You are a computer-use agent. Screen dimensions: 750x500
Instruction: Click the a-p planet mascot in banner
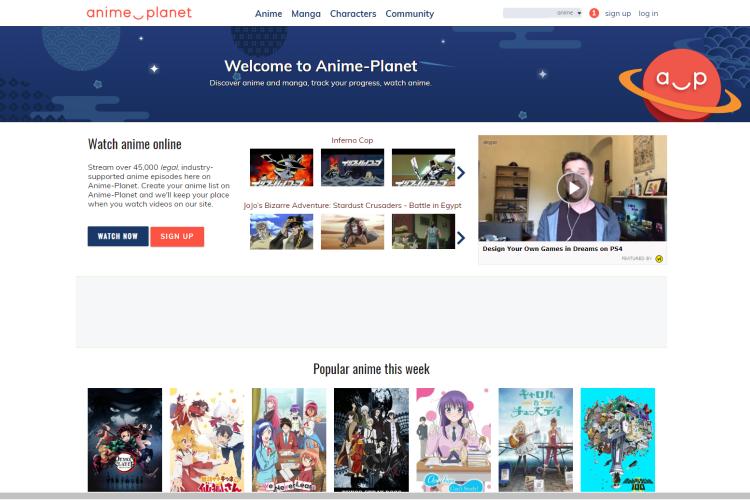680,85
